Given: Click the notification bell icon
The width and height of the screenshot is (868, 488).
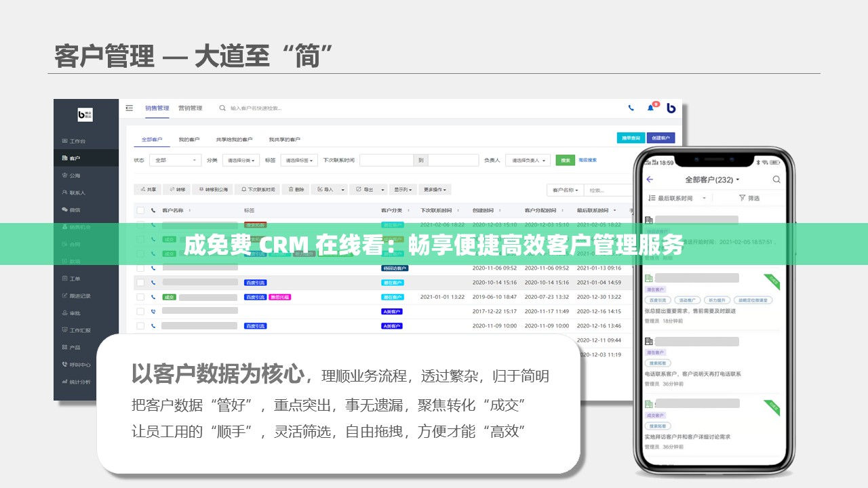Looking at the screenshot, I should [651, 108].
